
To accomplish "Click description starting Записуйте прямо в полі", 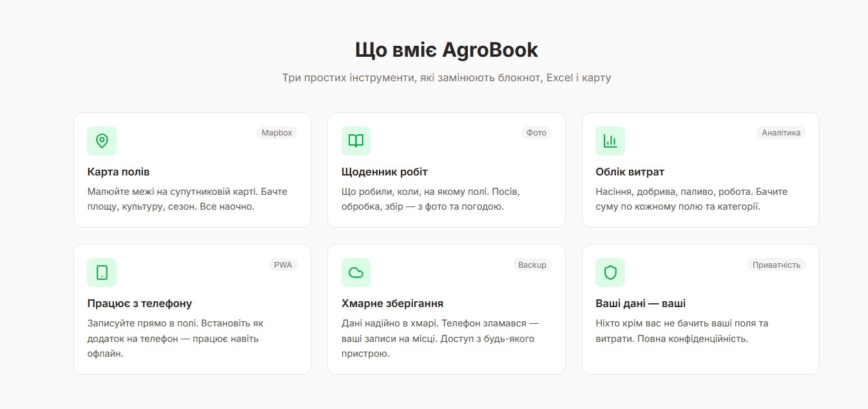I will (x=175, y=338).
